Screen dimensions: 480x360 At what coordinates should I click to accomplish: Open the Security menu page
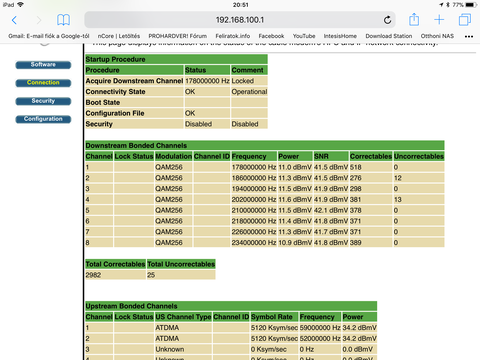43,101
